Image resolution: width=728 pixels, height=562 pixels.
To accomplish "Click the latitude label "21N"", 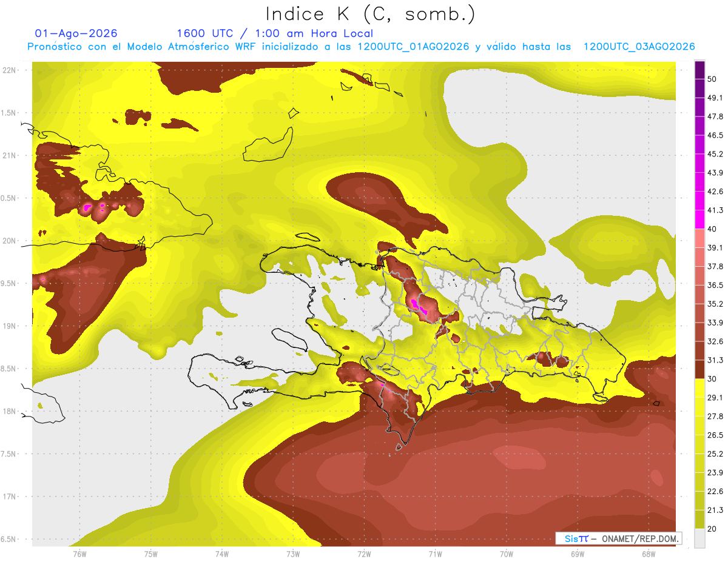I will pyautogui.click(x=9, y=155).
